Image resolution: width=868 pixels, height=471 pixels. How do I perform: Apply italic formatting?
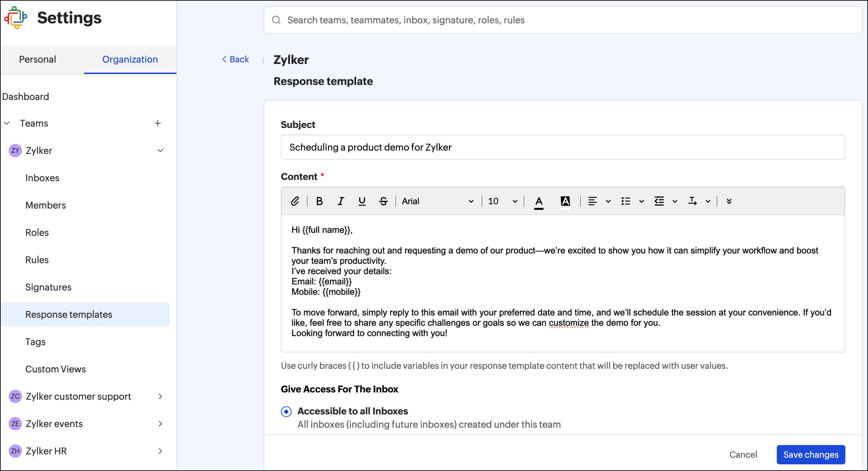pyautogui.click(x=340, y=201)
